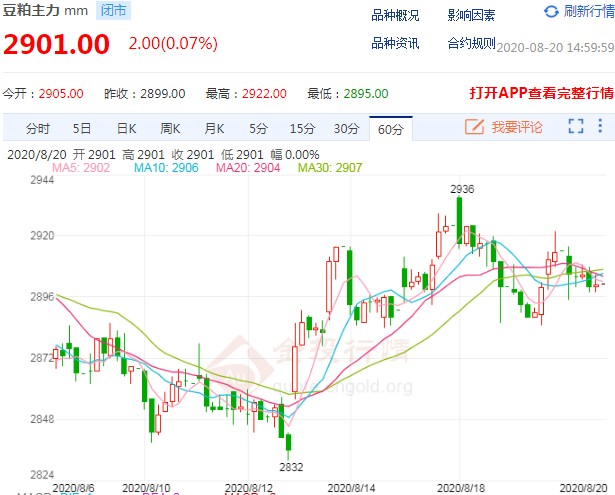Viewport: 615px width, 495px height.
Task: Click the 2020/8/12 date axis label
Action: pyautogui.click(x=249, y=488)
